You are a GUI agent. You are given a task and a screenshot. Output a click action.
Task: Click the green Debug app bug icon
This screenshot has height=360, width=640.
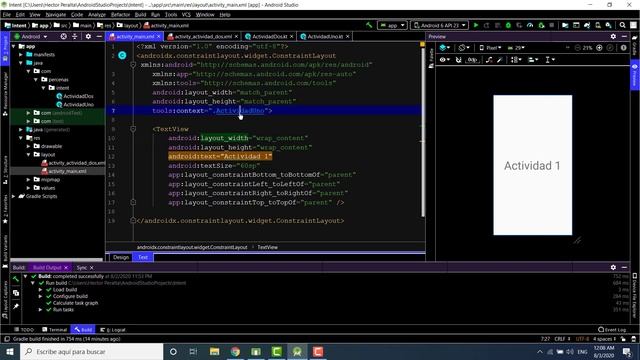click(x=508, y=25)
